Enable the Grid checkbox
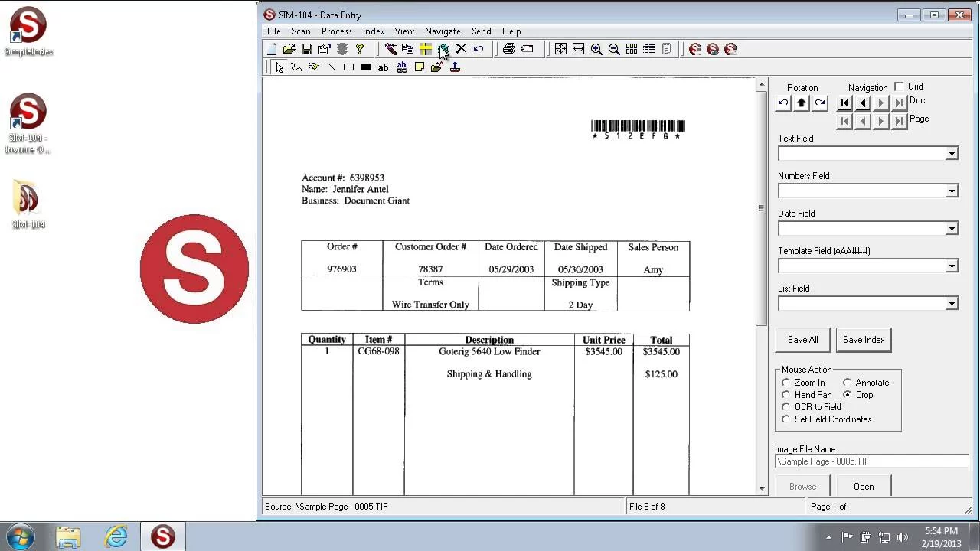The height and width of the screenshot is (551, 980). [899, 86]
